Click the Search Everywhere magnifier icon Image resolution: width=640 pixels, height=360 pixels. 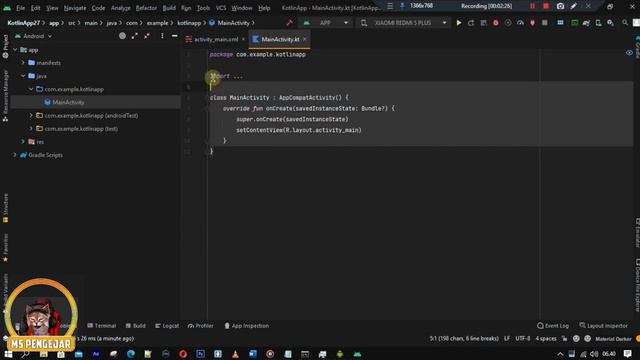click(x=625, y=23)
